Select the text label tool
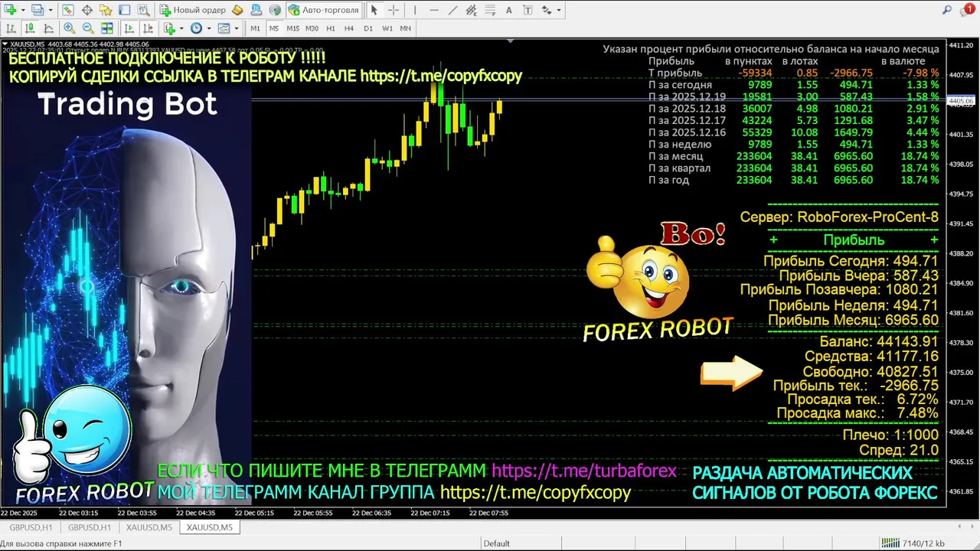This screenshot has height=551, width=980. point(528,10)
